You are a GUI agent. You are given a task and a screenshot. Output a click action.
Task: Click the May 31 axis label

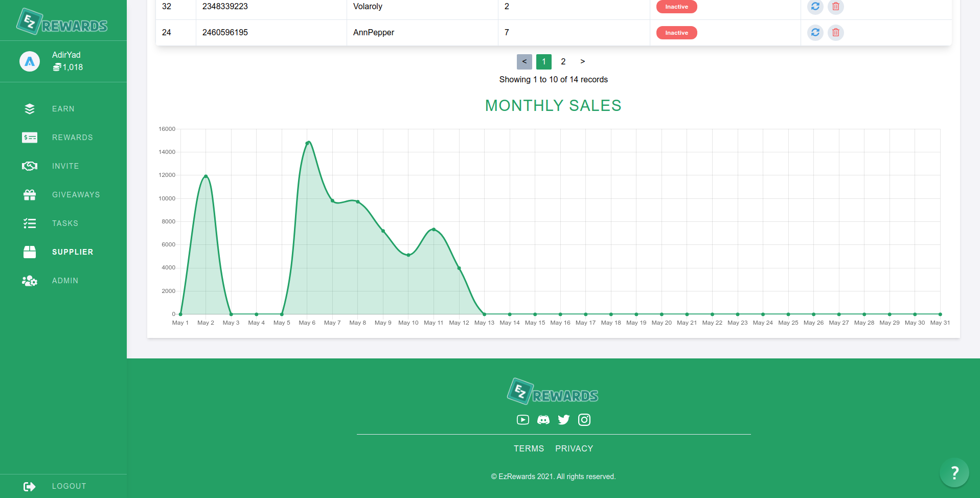pyautogui.click(x=940, y=323)
